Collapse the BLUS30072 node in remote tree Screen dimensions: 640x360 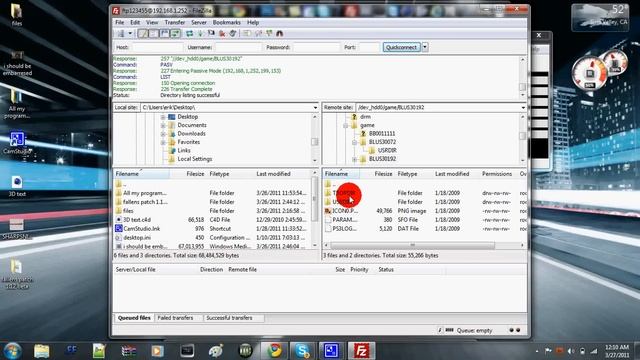click(354, 142)
